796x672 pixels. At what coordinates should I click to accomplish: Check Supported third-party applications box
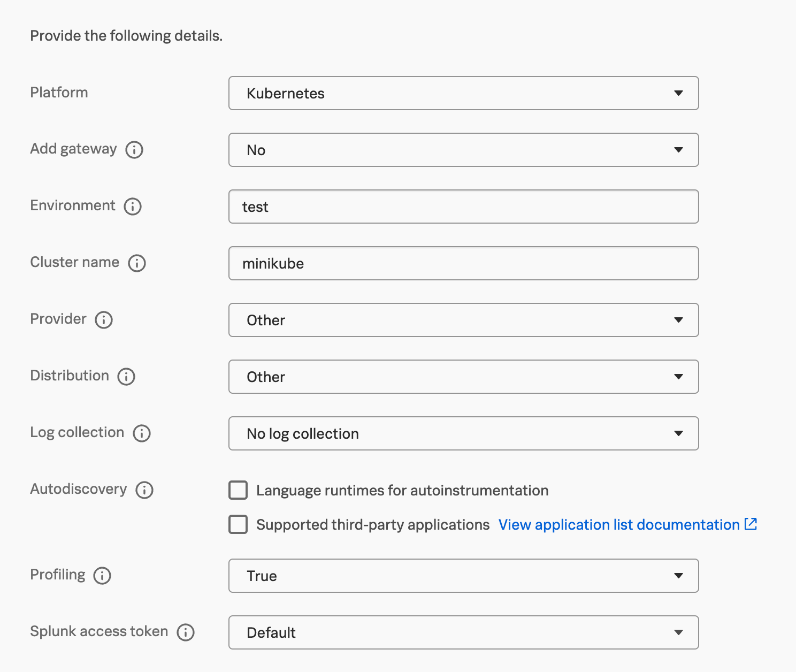pyautogui.click(x=238, y=524)
